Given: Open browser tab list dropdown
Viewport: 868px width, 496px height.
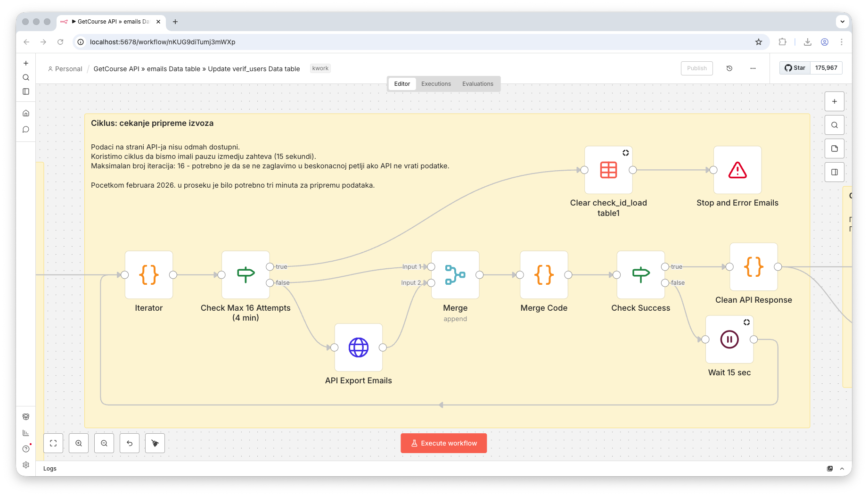Looking at the screenshot, I should coord(842,22).
